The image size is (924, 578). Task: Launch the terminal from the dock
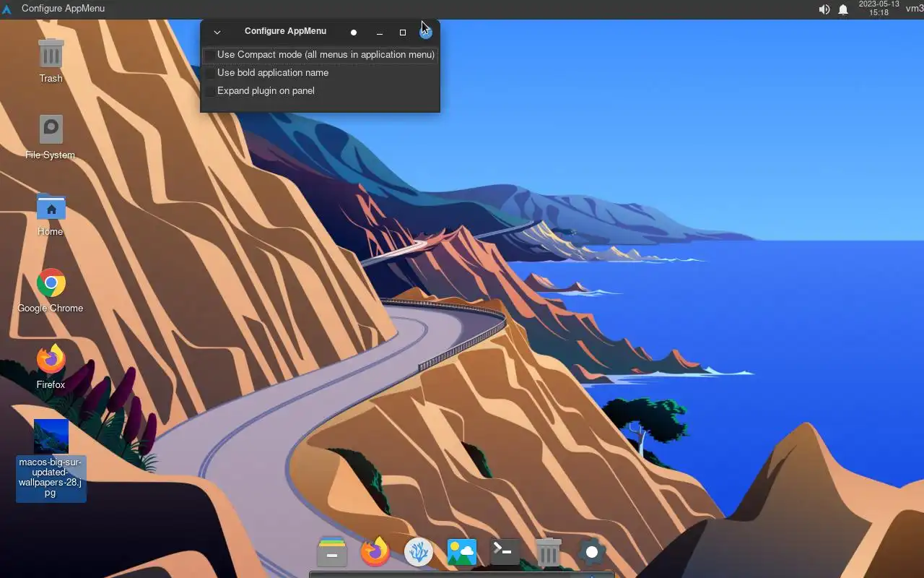tap(505, 553)
